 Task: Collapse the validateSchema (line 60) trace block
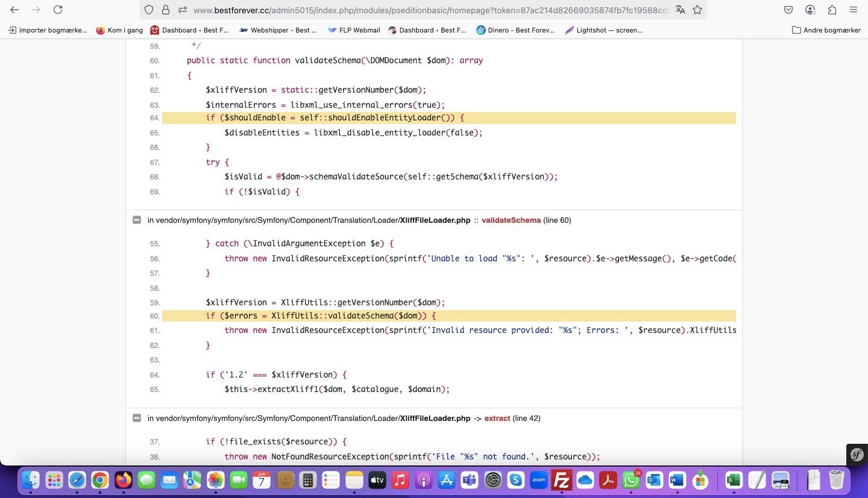point(137,220)
